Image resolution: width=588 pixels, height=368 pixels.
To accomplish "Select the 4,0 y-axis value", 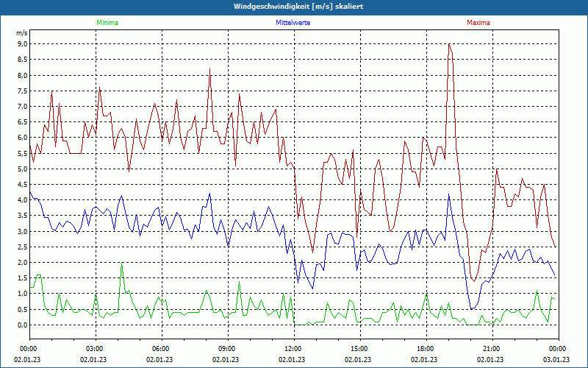I will pyautogui.click(x=23, y=199).
